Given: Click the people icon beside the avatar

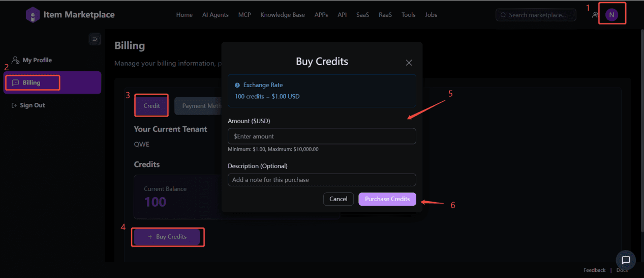Looking at the screenshot, I should [x=595, y=15].
